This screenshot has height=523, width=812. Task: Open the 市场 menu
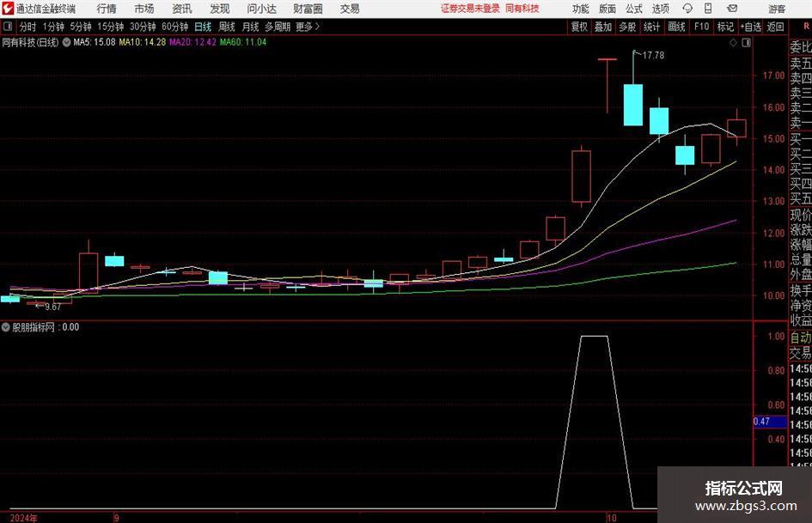coord(144,9)
